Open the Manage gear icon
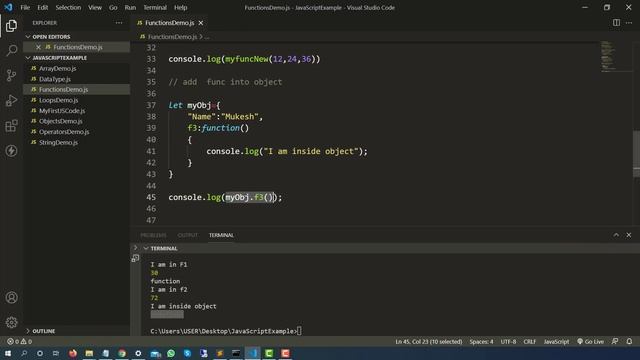 coord(11,322)
